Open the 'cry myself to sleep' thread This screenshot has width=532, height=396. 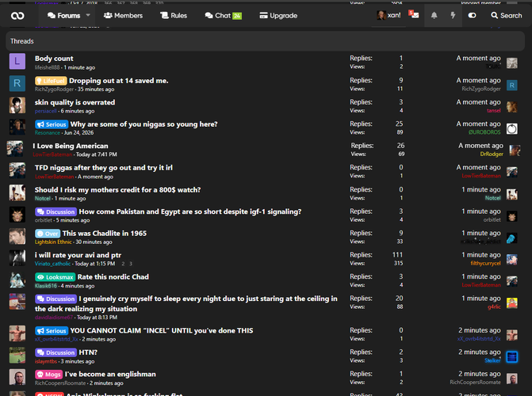[x=186, y=304]
